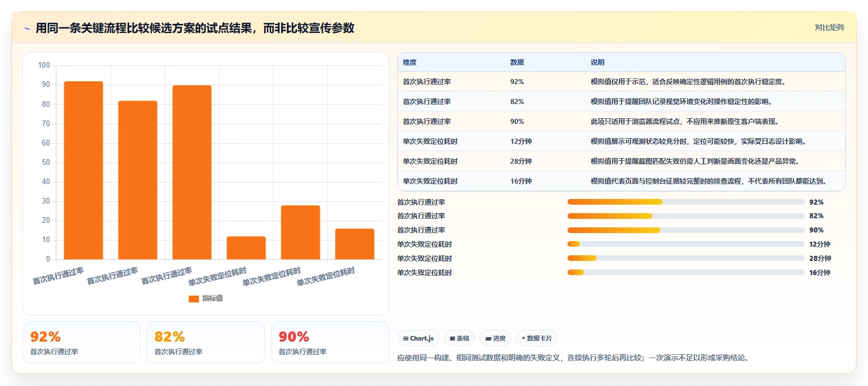The width and height of the screenshot is (868, 386).
Task: Click the shortest chart bar at 12
Action: 246,248
